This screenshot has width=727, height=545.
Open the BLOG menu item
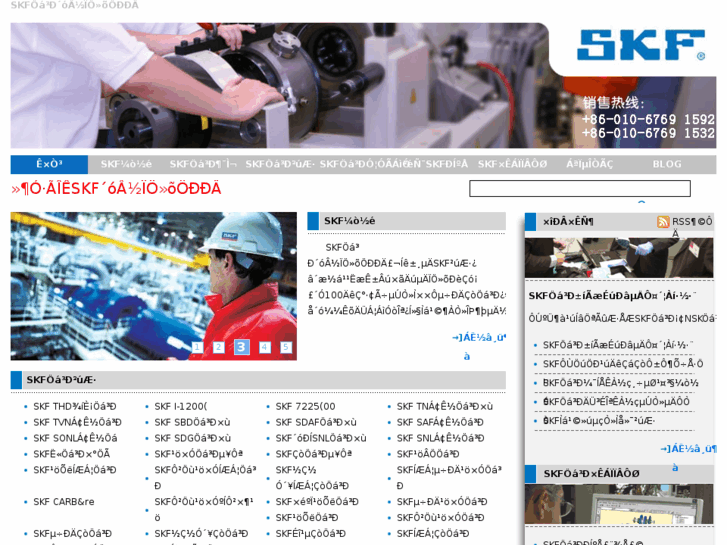tap(667, 164)
